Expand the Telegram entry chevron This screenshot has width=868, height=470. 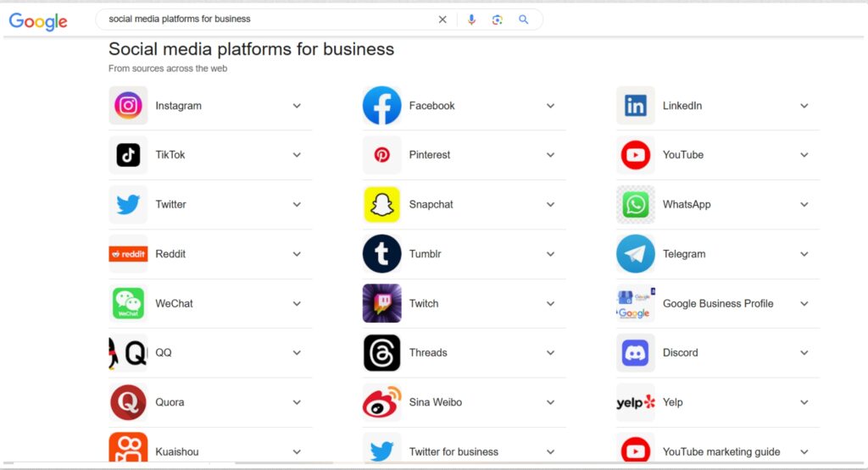click(x=804, y=254)
